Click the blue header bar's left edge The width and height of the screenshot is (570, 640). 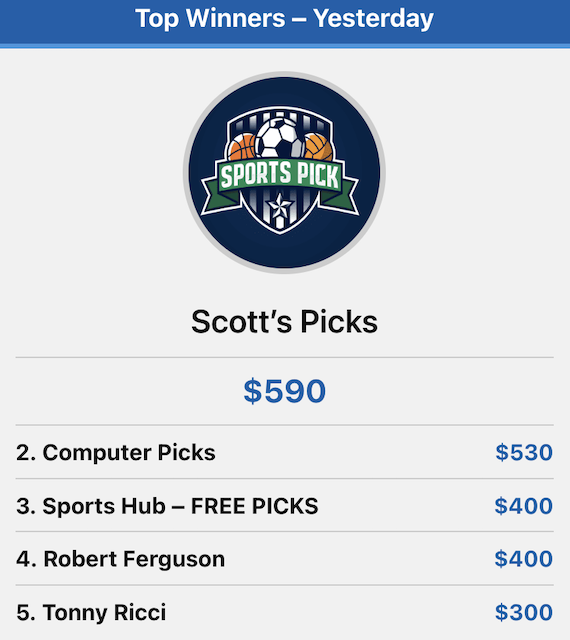pyautogui.click(x=8, y=22)
